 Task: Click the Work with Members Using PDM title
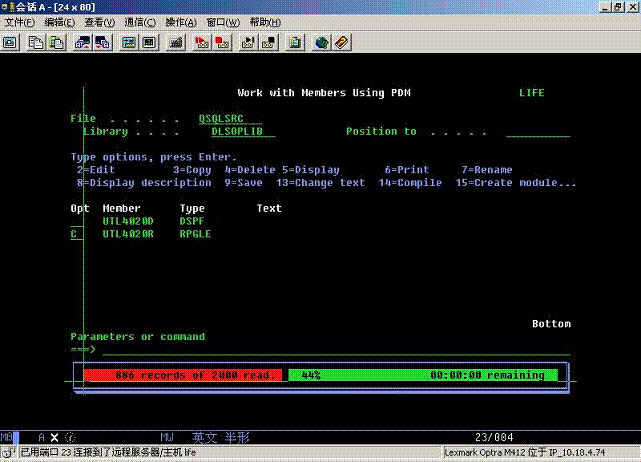[x=324, y=93]
